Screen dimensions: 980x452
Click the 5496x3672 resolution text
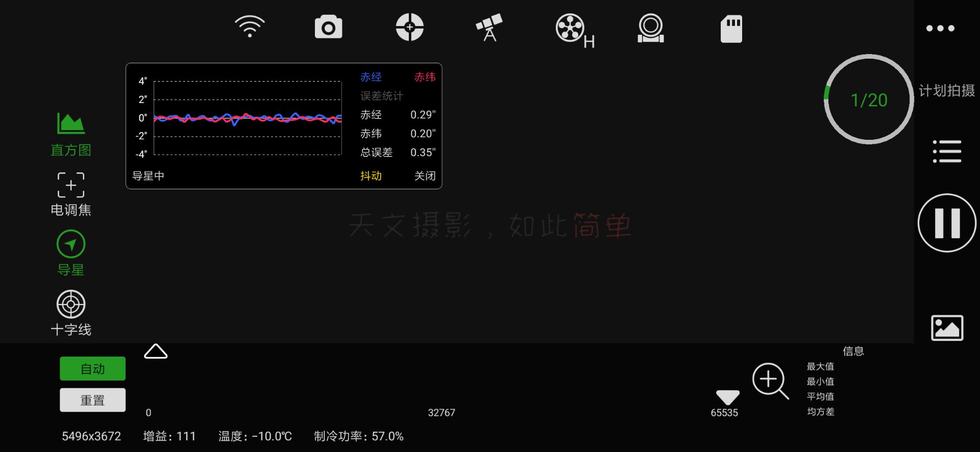click(x=91, y=437)
